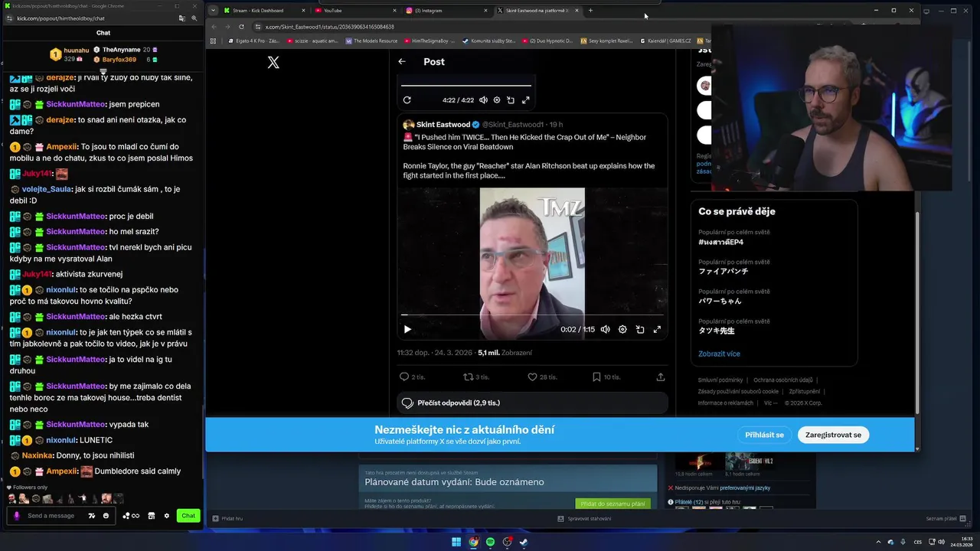The width and height of the screenshot is (980, 551).
Task: Open Spotify from the taskbar
Action: 491,542
